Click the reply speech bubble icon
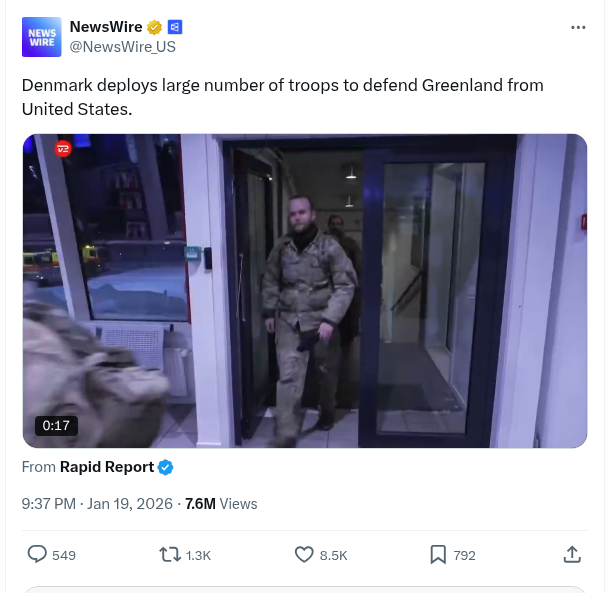This screenshot has width=608, height=593. pos(37,554)
